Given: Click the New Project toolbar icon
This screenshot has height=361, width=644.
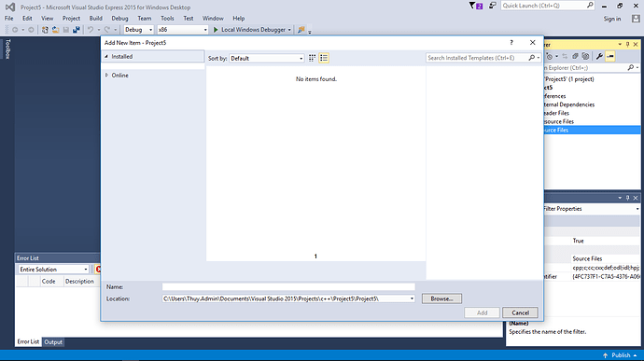Looking at the screenshot, I should click(x=45, y=30).
